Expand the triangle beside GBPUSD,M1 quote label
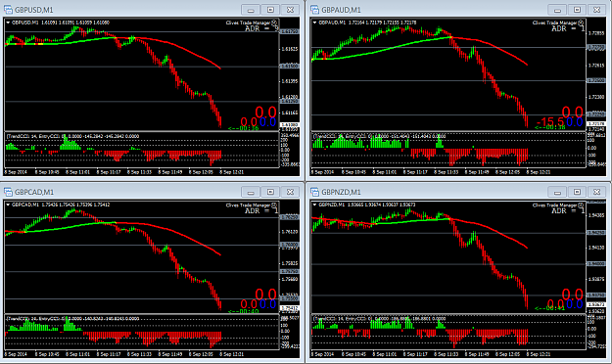The width and height of the screenshot is (612, 364). tap(8, 23)
